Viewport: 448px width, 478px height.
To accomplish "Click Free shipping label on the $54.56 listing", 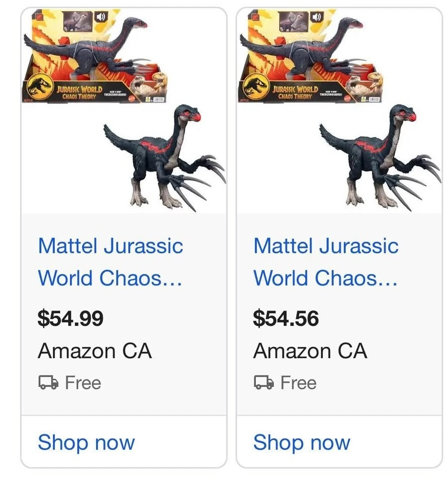I will [298, 382].
